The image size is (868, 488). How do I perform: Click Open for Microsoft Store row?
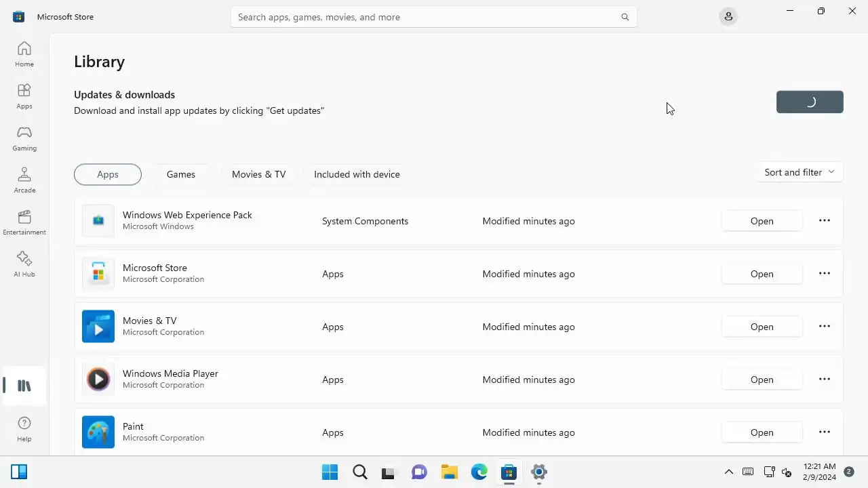[x=762, y=274]
